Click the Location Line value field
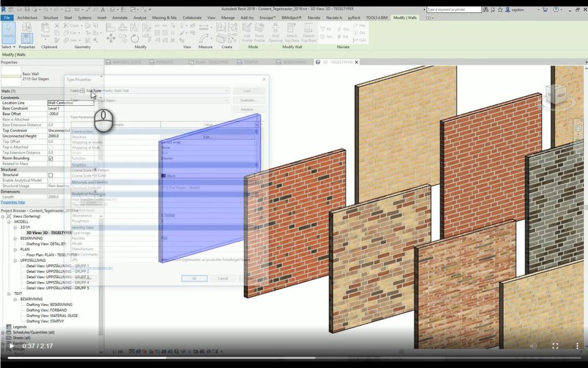 [71, 103]
